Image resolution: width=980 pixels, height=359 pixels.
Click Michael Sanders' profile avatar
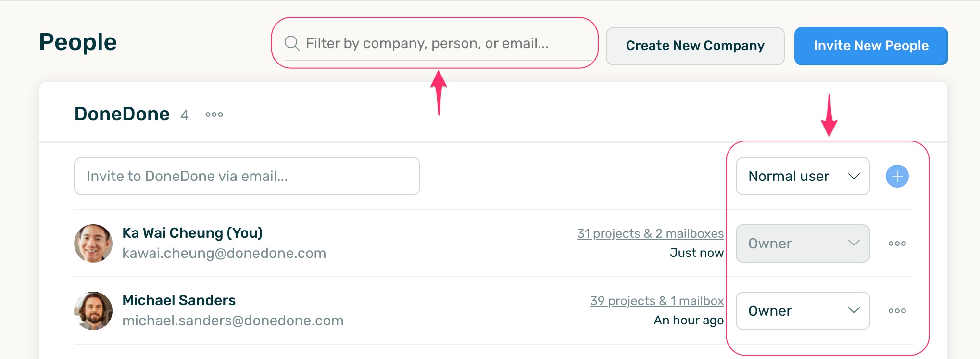[x=93, y=311]
